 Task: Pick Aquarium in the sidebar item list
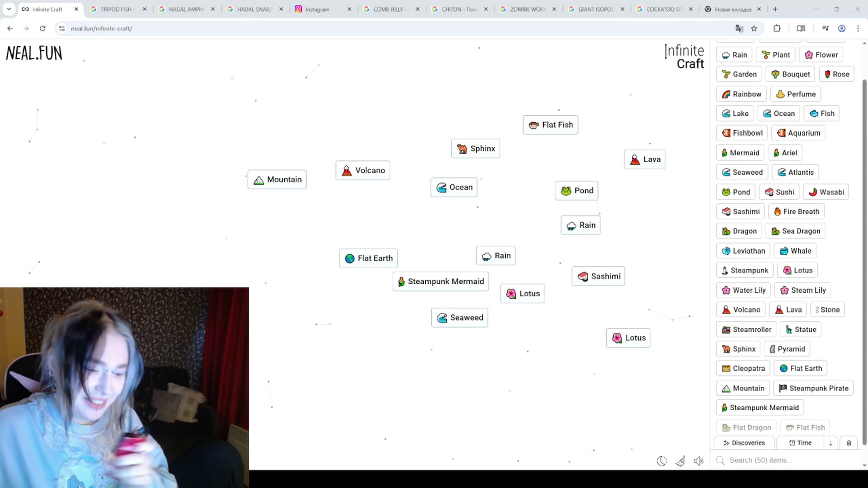(x=798, y=133)
